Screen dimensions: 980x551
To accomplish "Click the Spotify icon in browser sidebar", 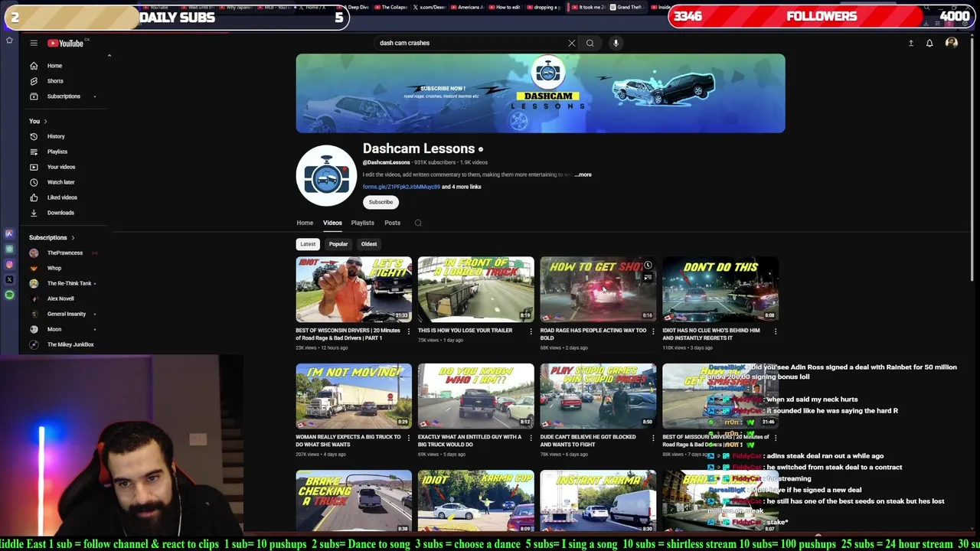I will coord(9,295).
